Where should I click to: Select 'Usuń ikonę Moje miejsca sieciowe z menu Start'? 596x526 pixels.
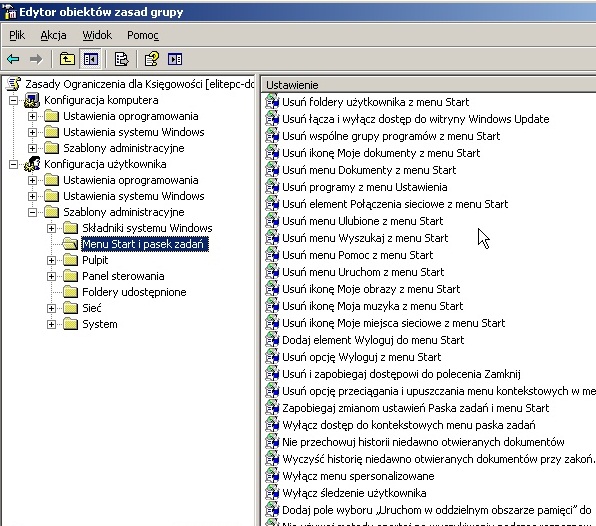pos(393,323)
